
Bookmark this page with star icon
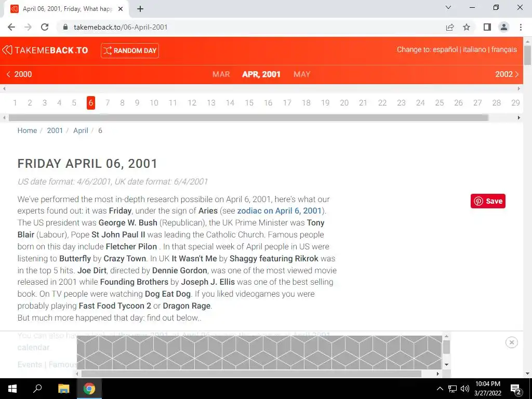coord(467,27)
